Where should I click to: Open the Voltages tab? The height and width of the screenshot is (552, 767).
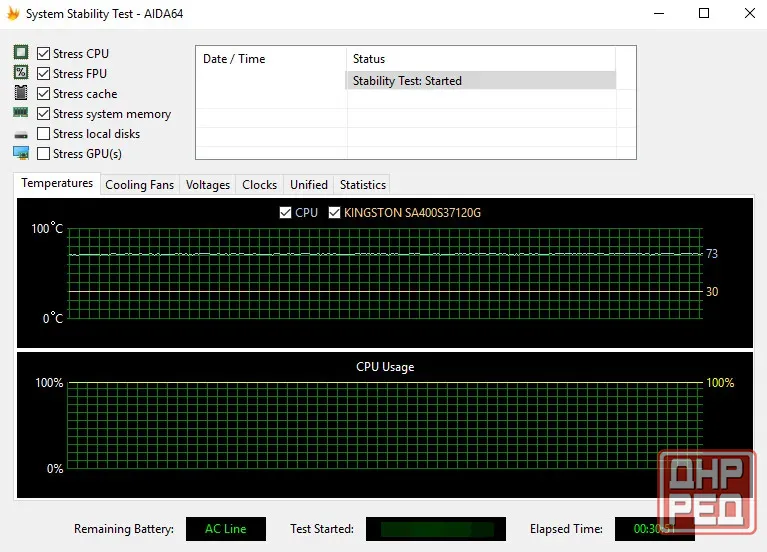(x=207, y=185)
